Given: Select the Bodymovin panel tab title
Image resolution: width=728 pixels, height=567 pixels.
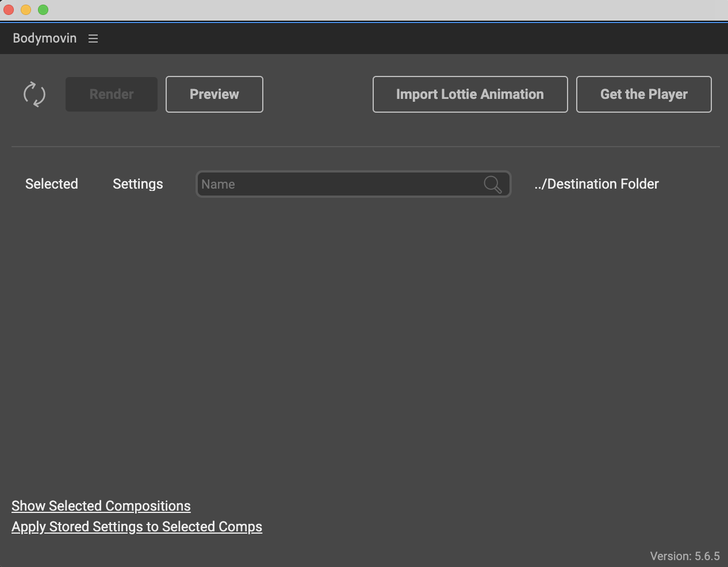Looking at the screenshot, I should pyautogui.click(x=45, y=38).
